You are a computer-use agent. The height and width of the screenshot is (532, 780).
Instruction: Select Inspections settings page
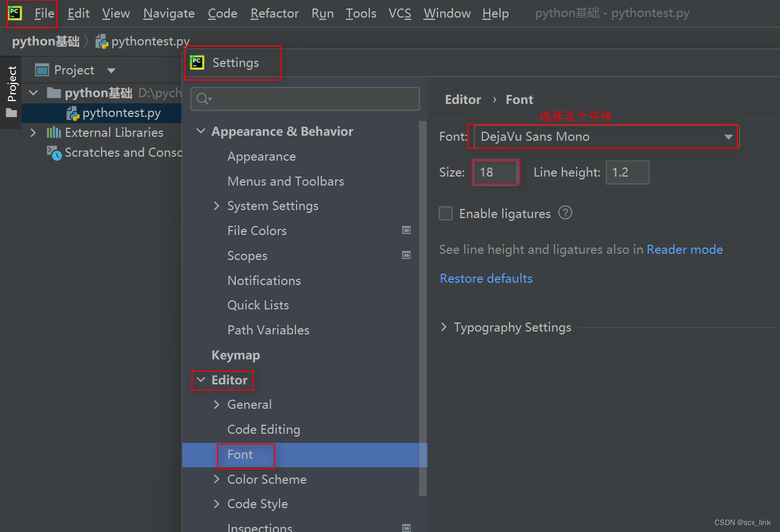tap(260, 527)
